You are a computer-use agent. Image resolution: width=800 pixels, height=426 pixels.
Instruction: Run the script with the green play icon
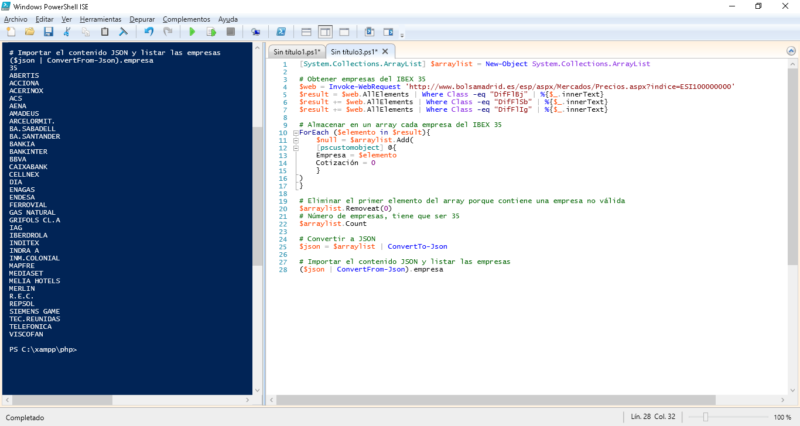[192, 32]
